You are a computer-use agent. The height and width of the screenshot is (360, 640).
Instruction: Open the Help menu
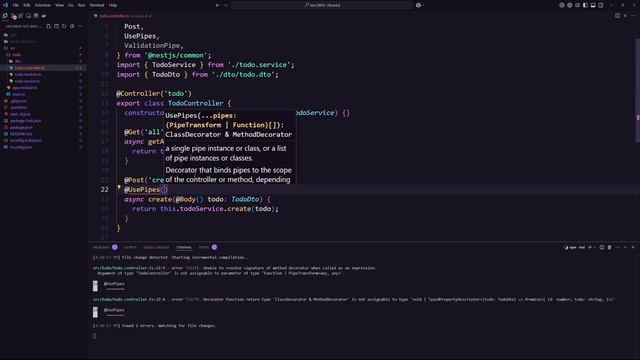(x=113, y=5)
